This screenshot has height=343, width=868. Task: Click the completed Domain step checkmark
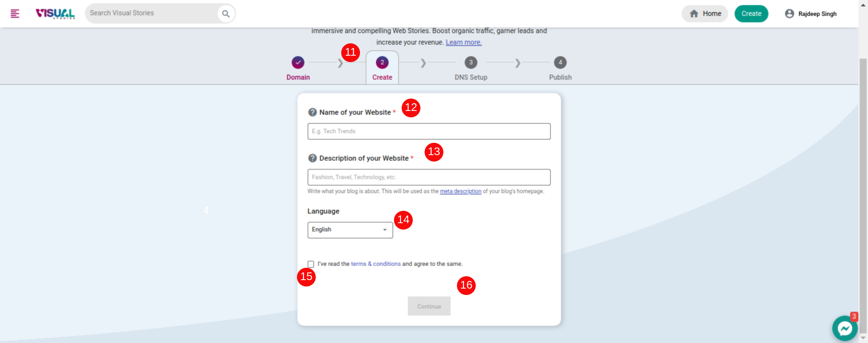tap(297, 62)
